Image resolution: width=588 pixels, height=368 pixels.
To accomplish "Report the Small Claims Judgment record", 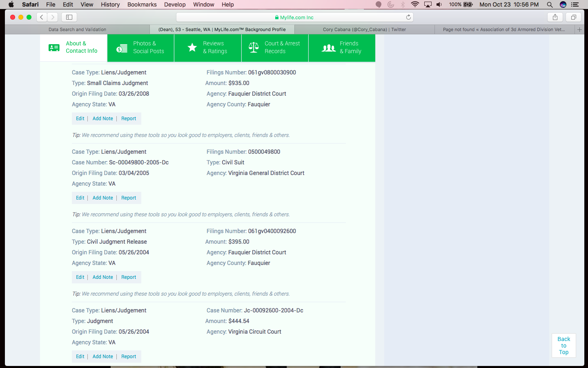I will pos(129,119).
